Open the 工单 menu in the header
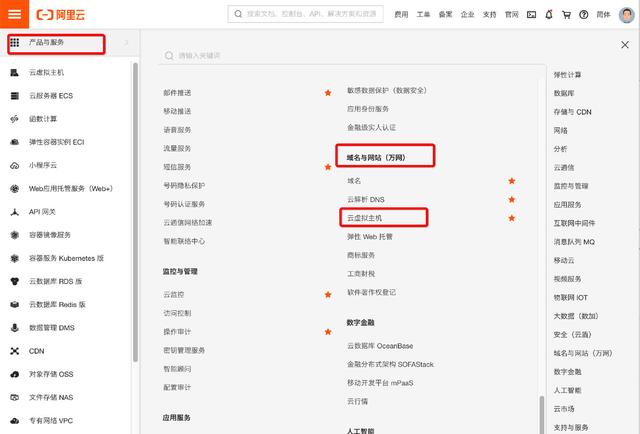The height and width of the screenshot is (434, 640). pyautogui.click(x=423, y=15)
